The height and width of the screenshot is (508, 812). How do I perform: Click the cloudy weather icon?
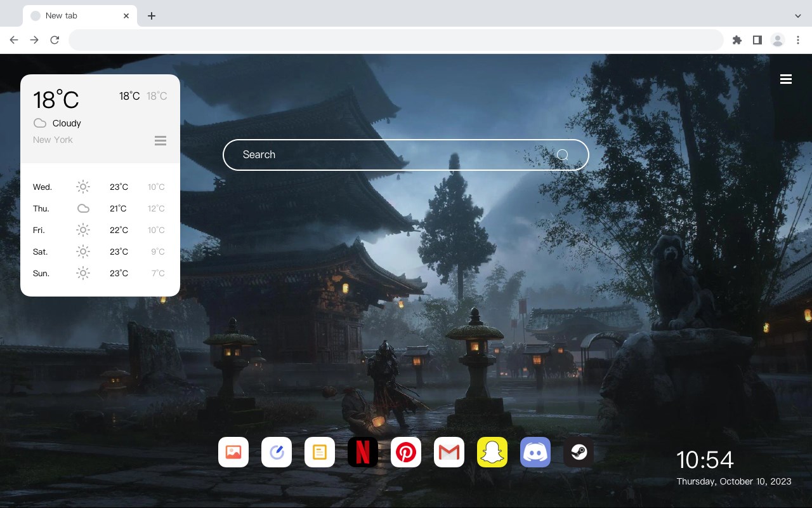[40, 123]
